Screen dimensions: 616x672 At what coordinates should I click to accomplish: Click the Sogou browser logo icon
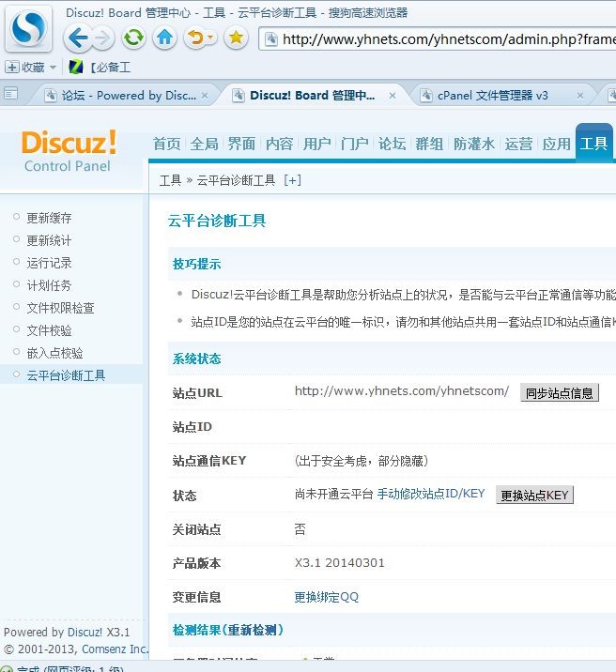[x=28, y=28]
